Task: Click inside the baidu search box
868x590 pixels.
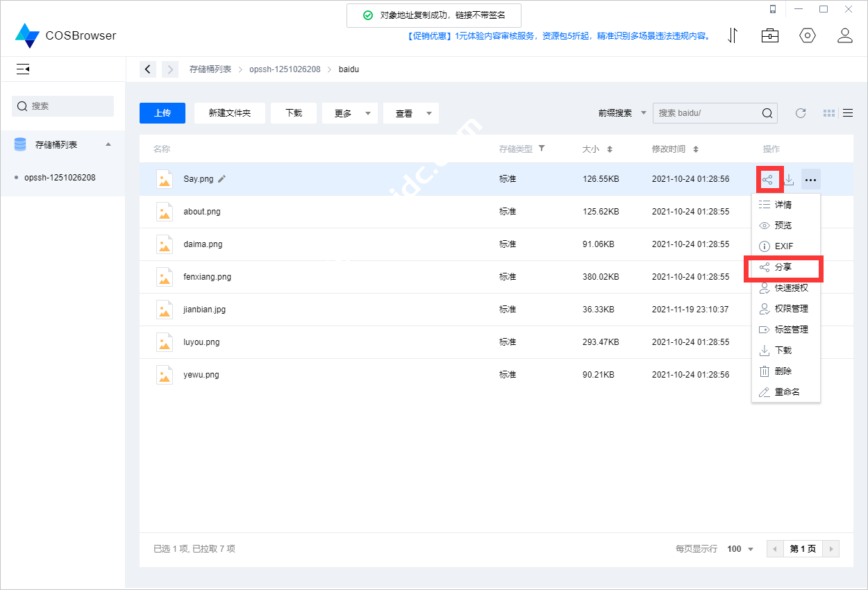Action: coord(708,112)
